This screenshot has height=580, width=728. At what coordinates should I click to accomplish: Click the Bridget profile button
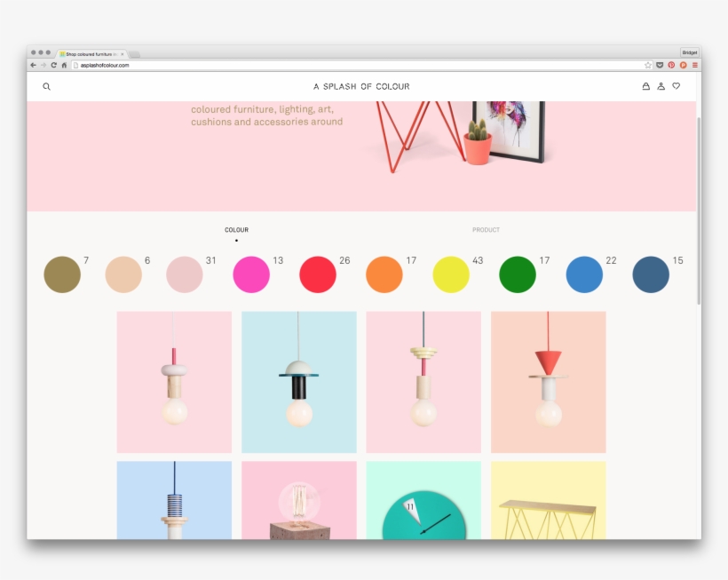click(690, 52)
